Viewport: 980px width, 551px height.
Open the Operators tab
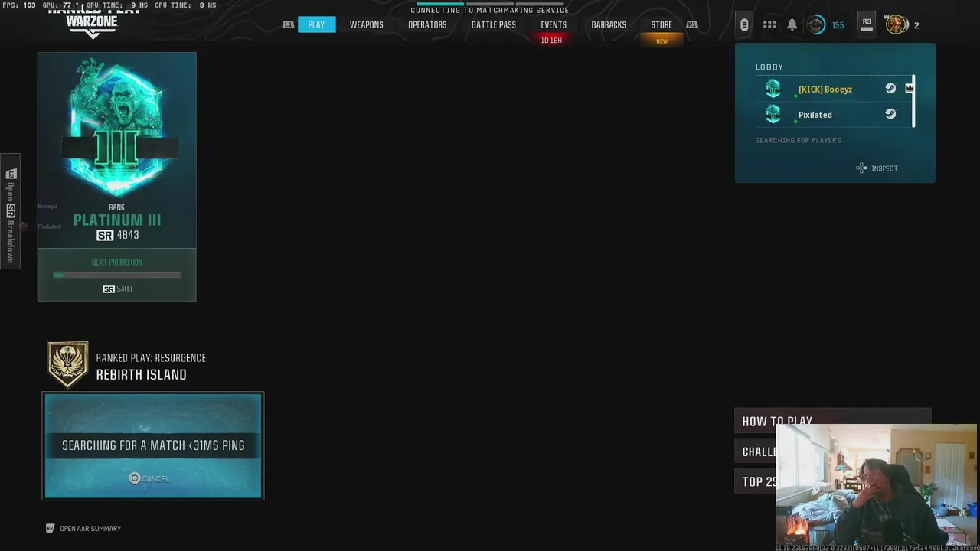point(427,24)
